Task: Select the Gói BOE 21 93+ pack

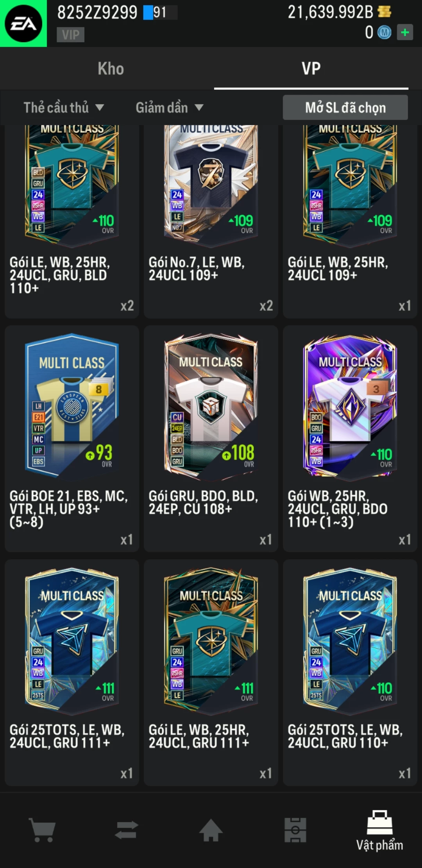Action: [x=72, y=439]
